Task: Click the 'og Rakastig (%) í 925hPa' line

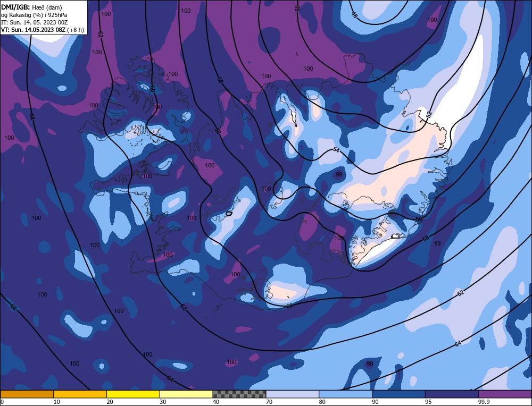Action: pos(34,14)
